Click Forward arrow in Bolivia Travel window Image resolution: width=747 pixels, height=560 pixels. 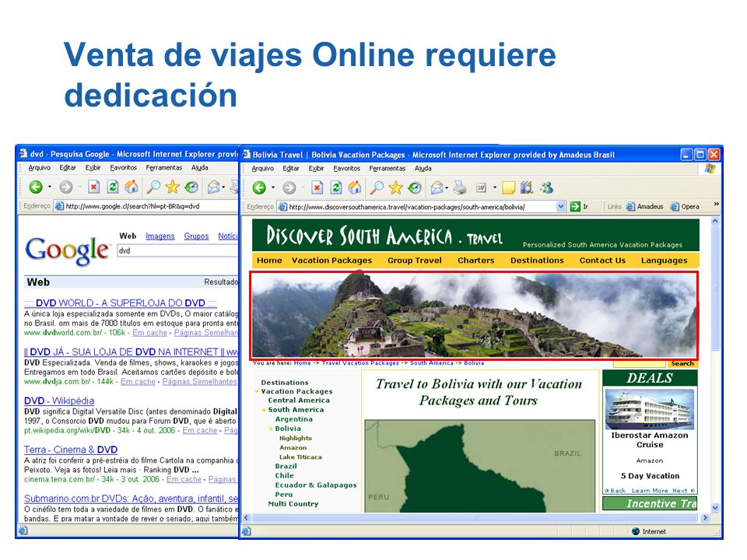click(x=289, y=188)
